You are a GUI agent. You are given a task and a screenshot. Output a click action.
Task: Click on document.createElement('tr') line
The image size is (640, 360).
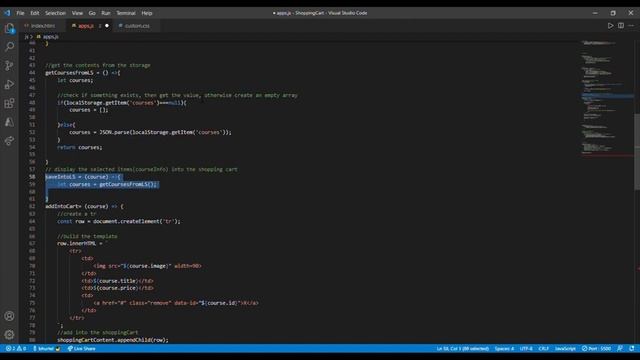118,221
